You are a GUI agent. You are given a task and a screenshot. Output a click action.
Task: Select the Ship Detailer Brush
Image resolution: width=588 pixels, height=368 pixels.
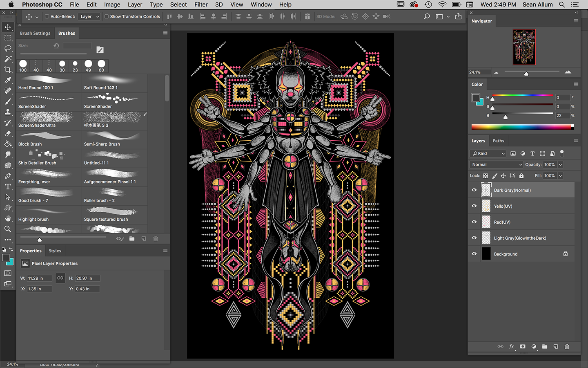[x=49, y=158]
